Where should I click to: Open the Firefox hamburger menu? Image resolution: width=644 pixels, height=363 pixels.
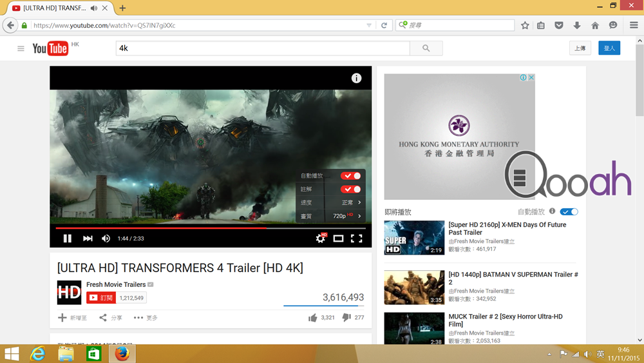point(634,25)
